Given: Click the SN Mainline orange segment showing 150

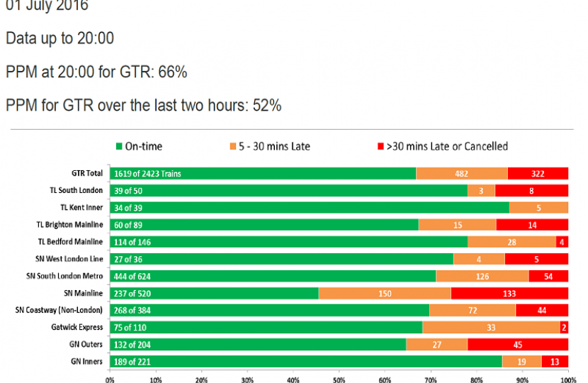Looking at the screenshot, I should [384, 293].
